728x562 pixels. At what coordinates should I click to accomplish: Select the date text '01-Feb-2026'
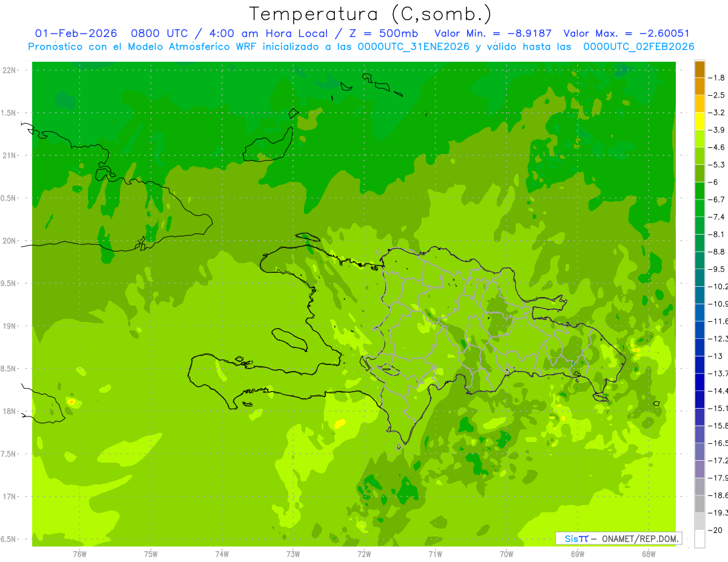point(76,33)
